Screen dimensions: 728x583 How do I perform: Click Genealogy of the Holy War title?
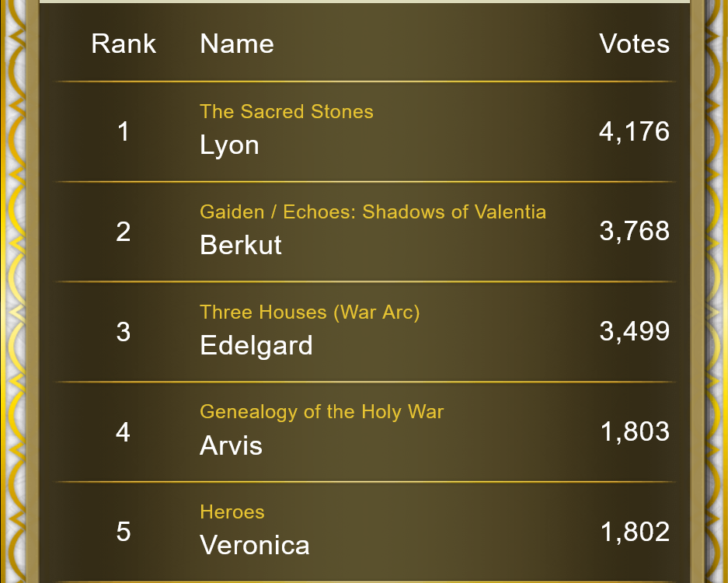pos(322,412)
